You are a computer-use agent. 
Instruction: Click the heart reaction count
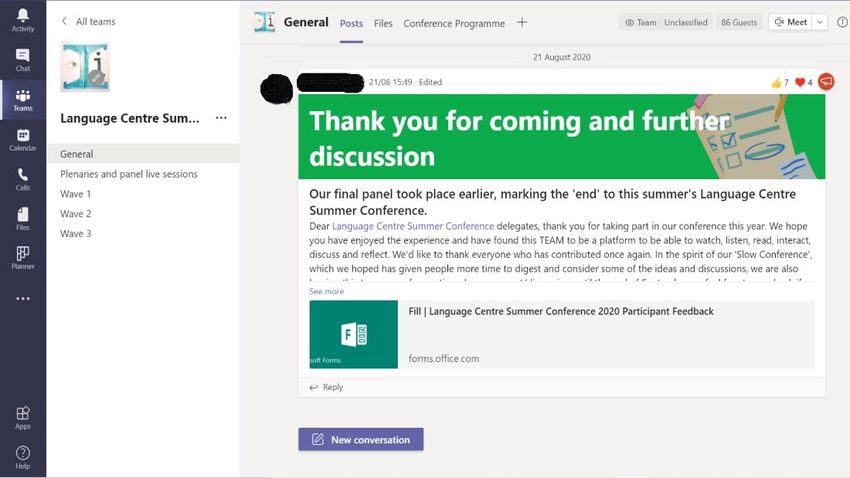point(803,82)
